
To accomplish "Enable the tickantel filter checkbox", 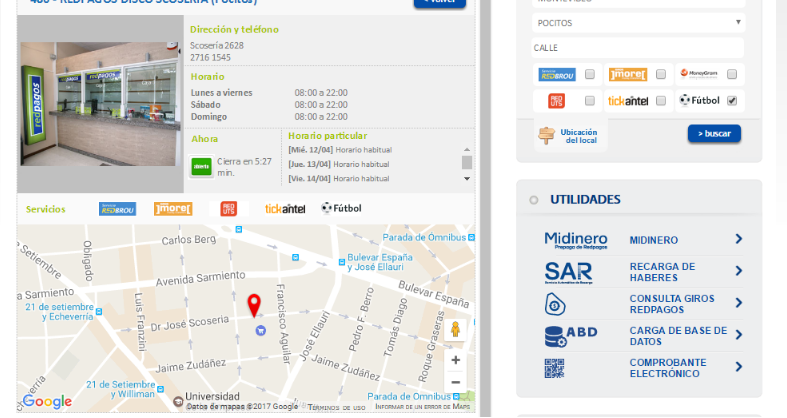I will coord(661,100).
